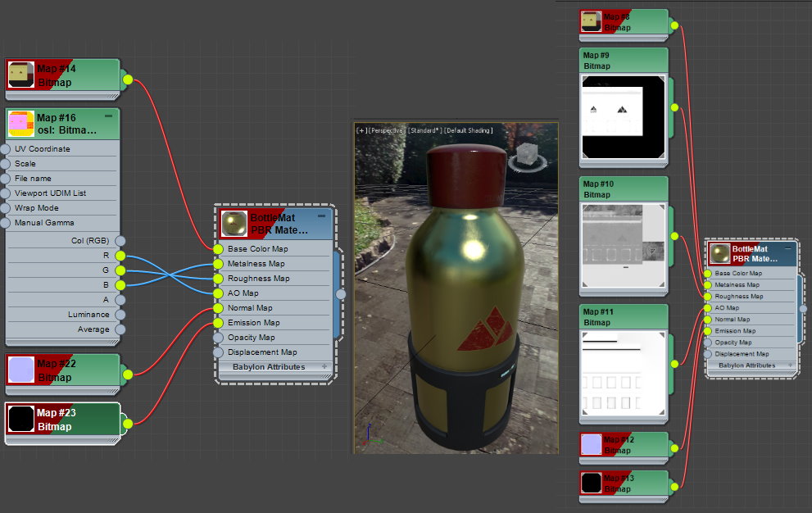Click the center BottleMat node output socket

tap(341, 294)
